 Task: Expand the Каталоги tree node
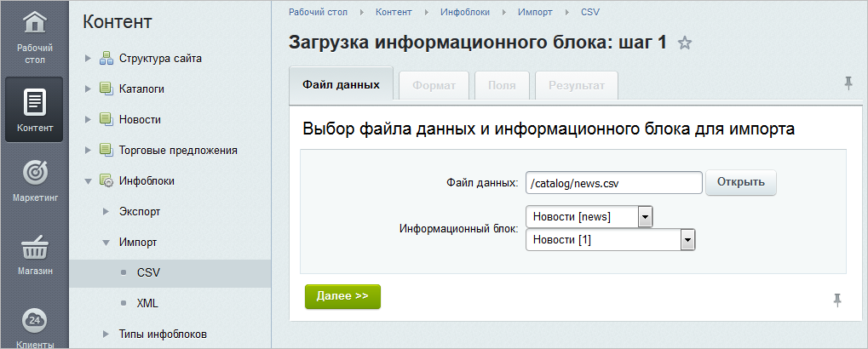point(88,89)
